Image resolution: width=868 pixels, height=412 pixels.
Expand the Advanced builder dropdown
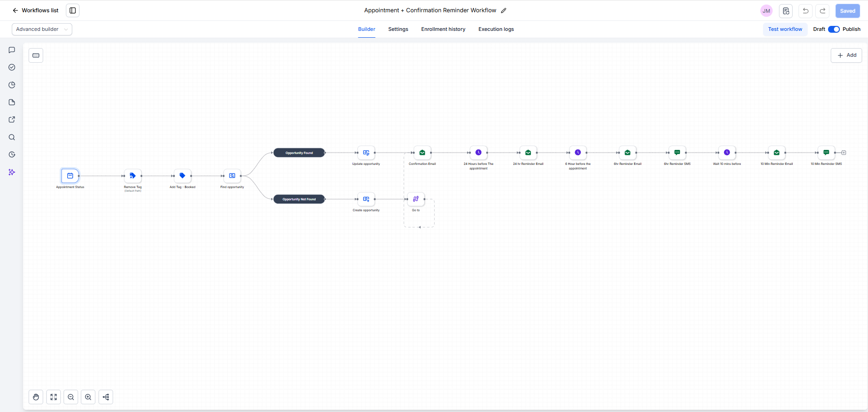[x=42, y=29]
